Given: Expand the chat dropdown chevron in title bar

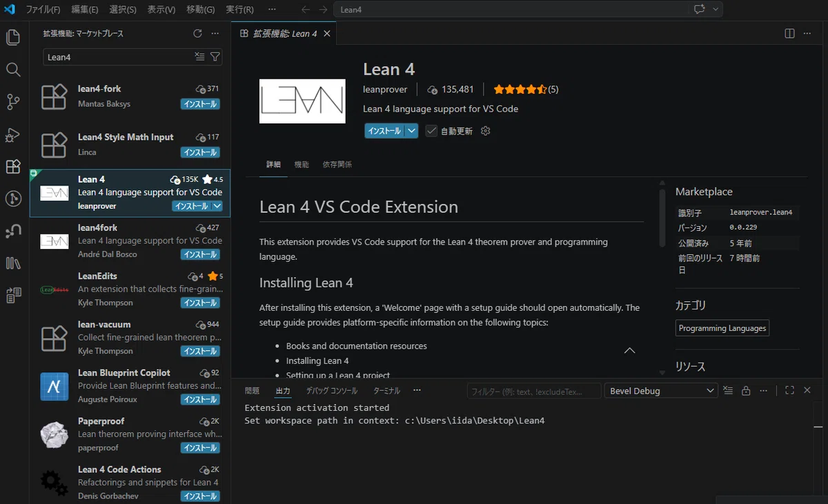Looking at the screenshot, I should pyautogui.click(x=716, y=10).
